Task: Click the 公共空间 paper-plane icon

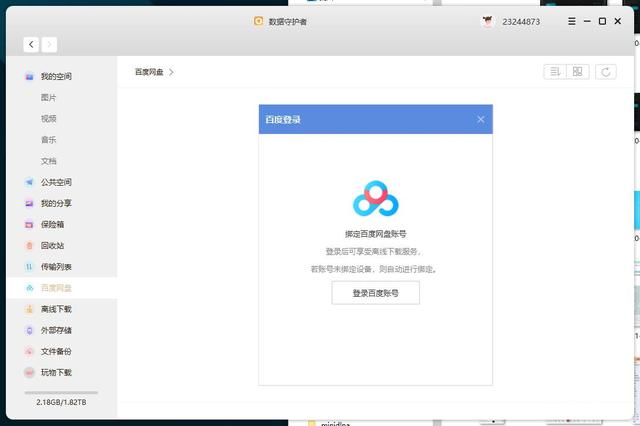Action: point(29,182)
